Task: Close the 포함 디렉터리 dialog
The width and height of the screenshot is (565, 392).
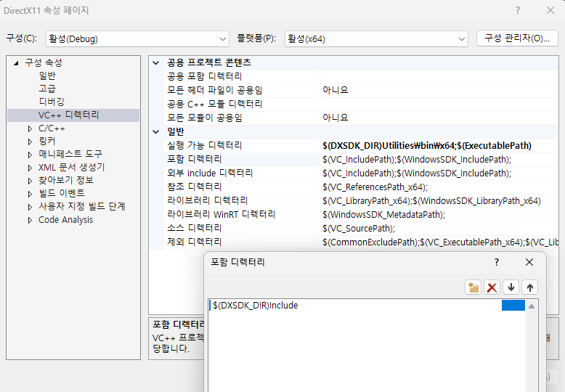Action: pos(529,262)
